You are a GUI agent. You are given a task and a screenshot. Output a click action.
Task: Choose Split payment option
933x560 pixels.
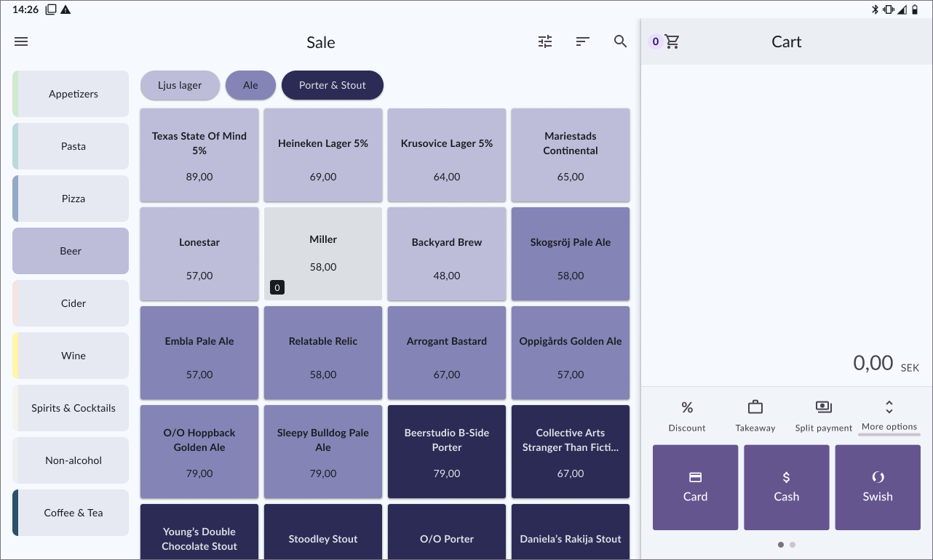[824, 416]
